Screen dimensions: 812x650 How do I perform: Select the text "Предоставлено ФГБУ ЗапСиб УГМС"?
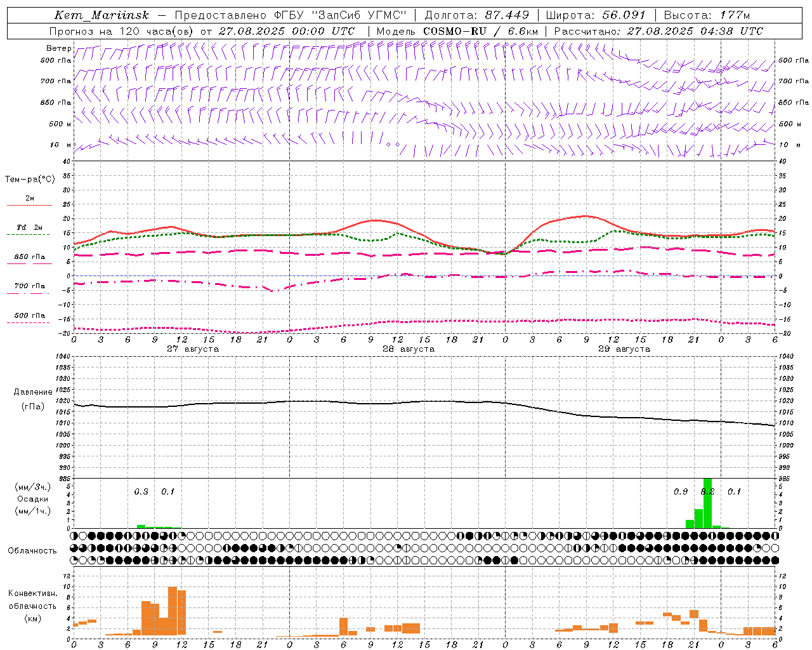pyautogui.click(x=290, y=15)
